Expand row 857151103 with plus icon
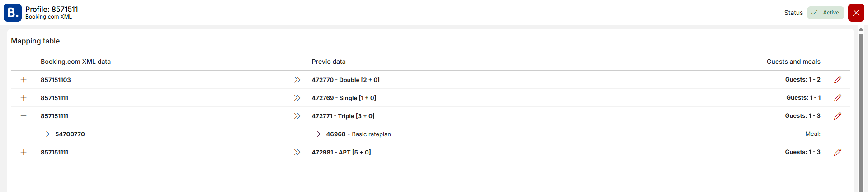868x192 pixels. (x=24, y=80)
